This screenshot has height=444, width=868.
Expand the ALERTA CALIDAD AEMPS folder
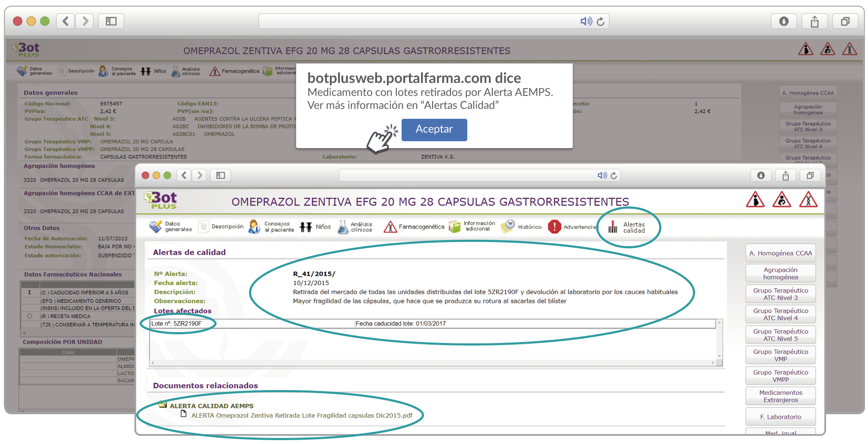(163, 405)
